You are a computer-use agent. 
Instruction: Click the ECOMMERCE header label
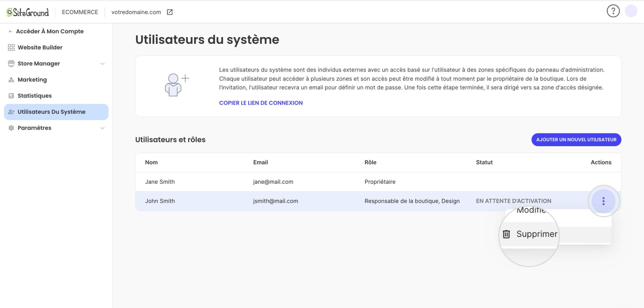[80, 12]
